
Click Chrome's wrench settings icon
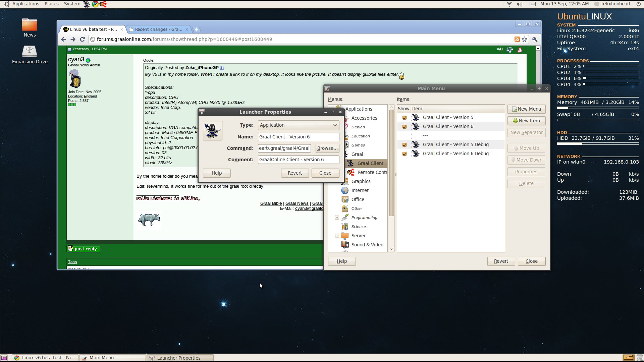(535, 39)
